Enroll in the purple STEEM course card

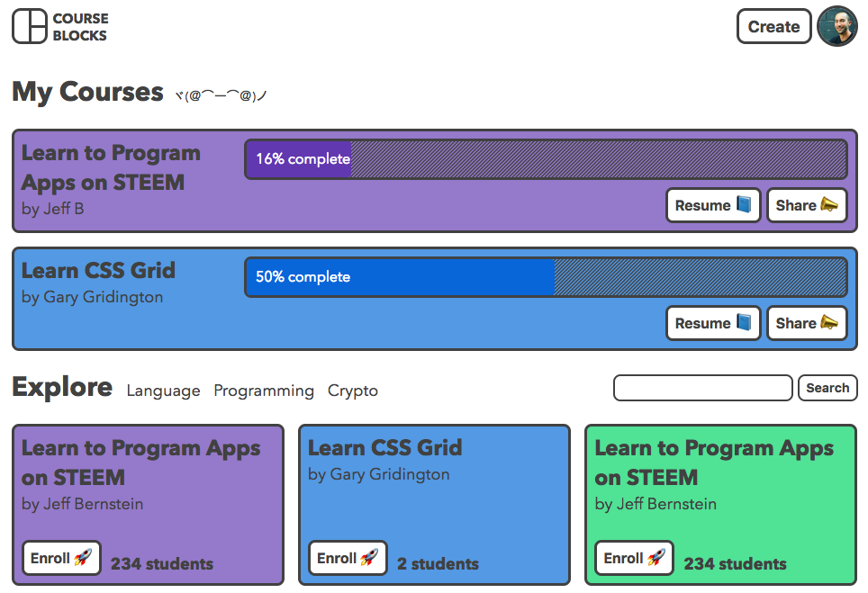pos(61,558)
